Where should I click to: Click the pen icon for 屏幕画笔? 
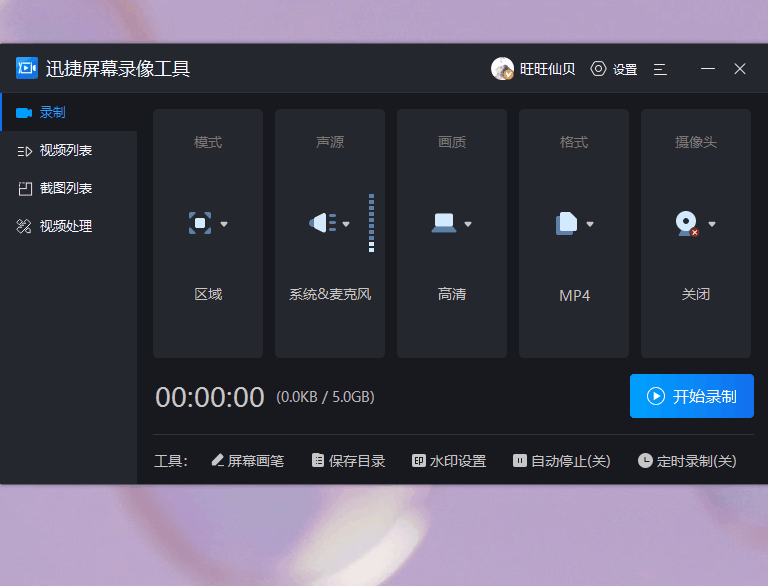[217, 460]
